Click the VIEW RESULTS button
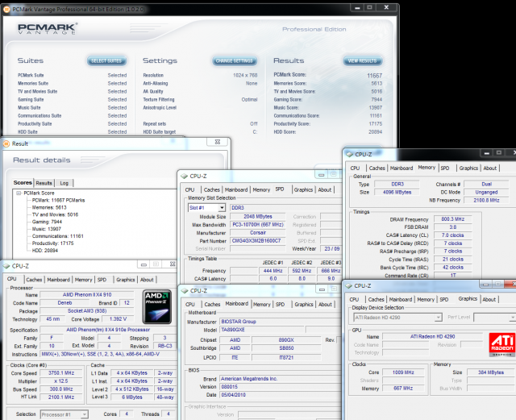 tap(362, 61)
